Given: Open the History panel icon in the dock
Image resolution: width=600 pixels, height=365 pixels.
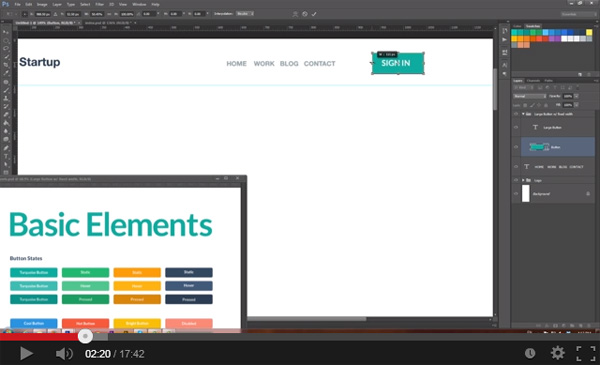Looking at the screenshot, I should (x=505, y=31).
